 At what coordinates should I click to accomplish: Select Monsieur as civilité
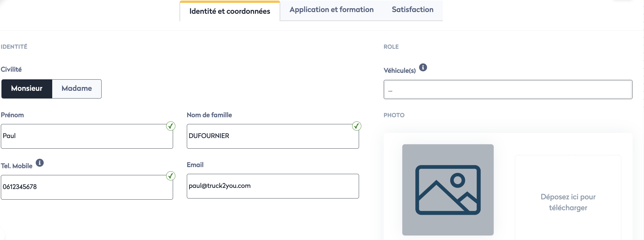pos(27,89)
